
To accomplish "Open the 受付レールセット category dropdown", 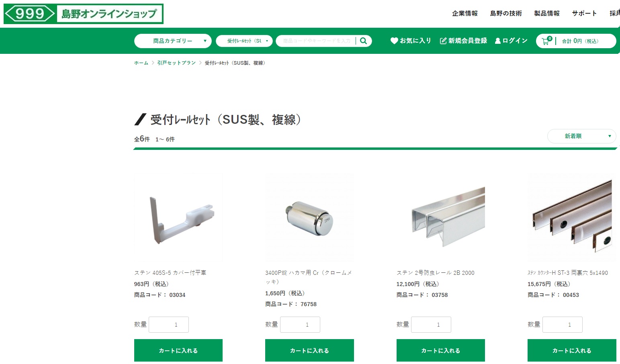I will tap(244, 41).
